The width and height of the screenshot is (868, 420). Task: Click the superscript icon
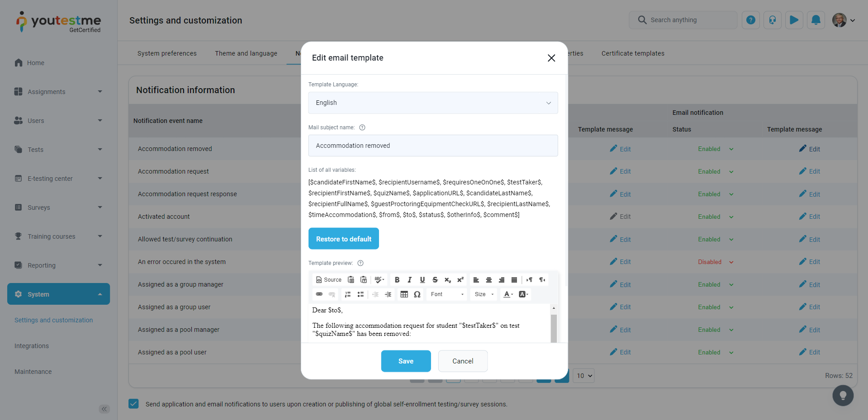[x=460, y=280]
